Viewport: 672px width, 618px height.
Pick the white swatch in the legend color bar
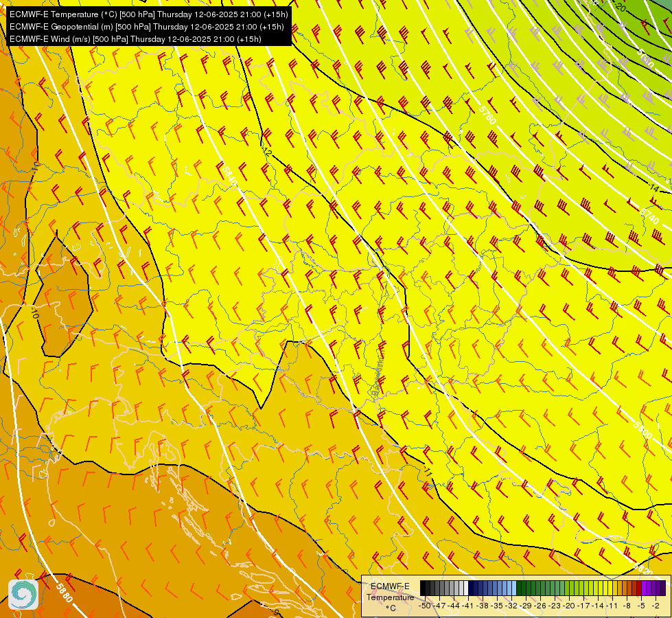(466, 588)
